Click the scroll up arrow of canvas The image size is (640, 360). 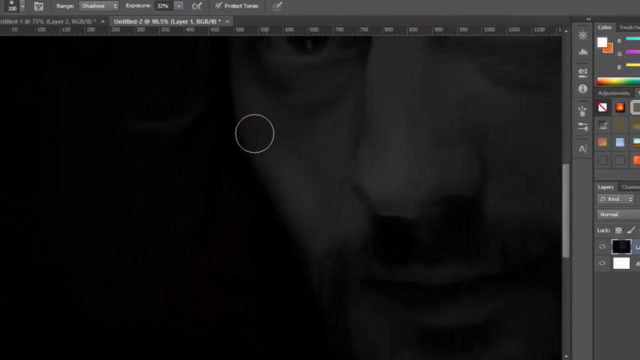[x=566, y=31]
